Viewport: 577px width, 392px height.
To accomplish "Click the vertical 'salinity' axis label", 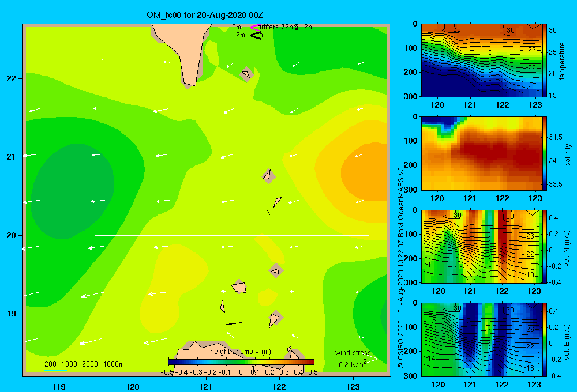I will pyautogui.click(x=568, y=154).
